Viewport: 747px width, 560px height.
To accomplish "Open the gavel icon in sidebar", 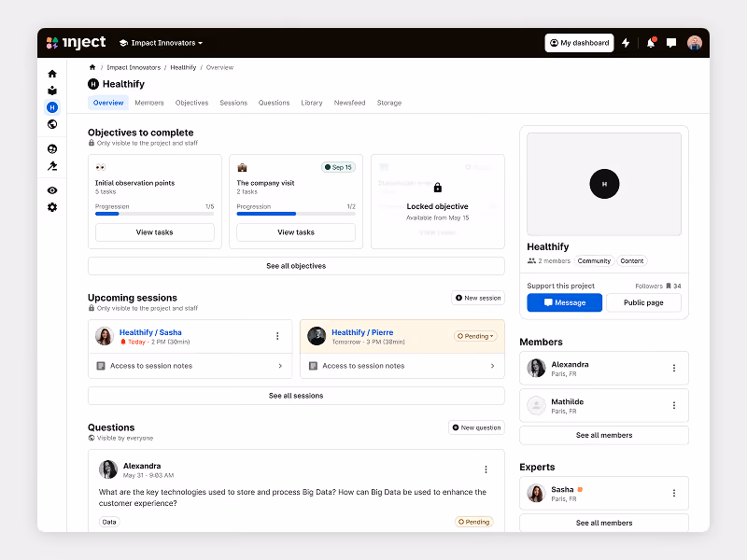I will 52,166.
